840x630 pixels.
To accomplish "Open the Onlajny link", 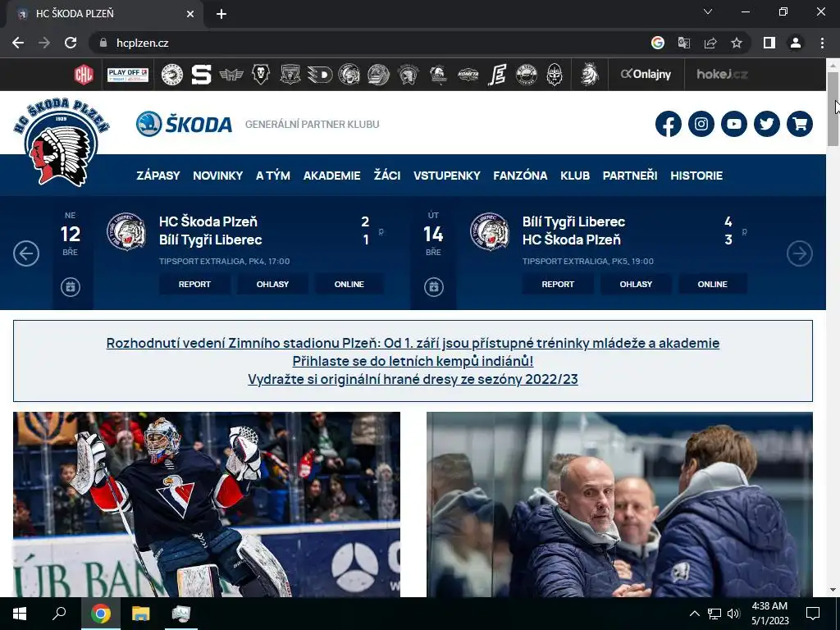I will click(x=646, y=75).
